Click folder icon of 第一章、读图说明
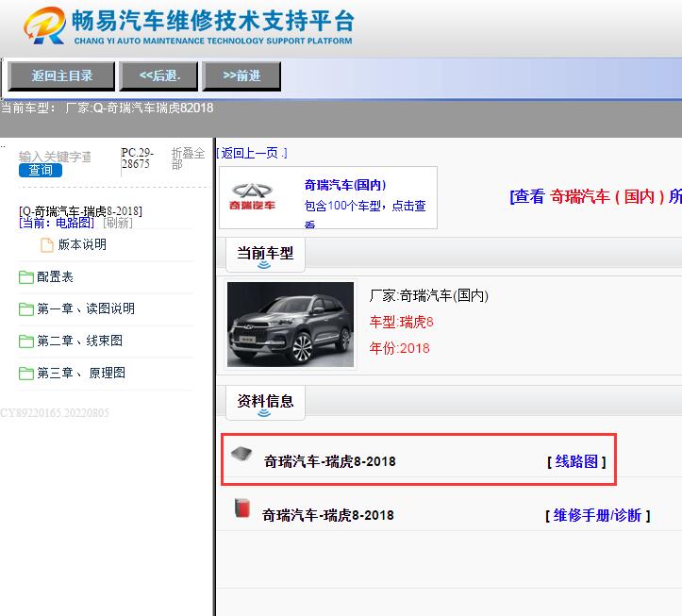682x616 pixels. tap(26, 309)
